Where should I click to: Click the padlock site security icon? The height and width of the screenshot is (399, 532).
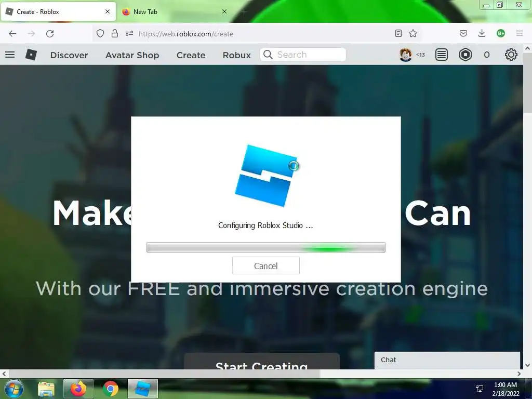coord(115,33)
